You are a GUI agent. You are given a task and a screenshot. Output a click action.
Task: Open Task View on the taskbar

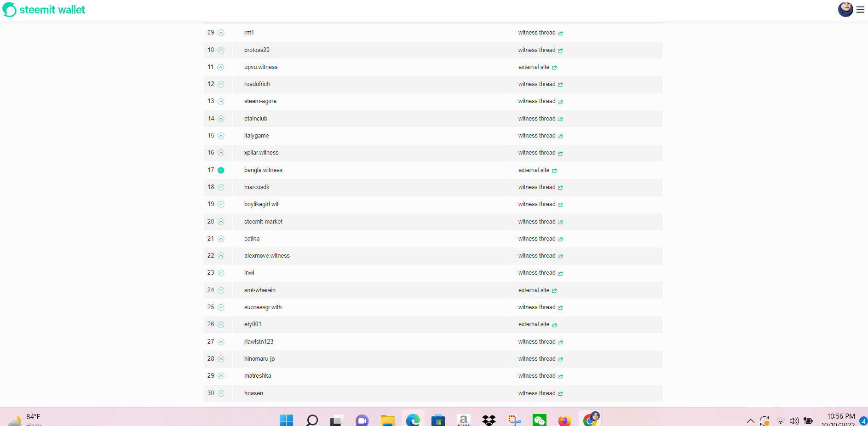[337, 420]
